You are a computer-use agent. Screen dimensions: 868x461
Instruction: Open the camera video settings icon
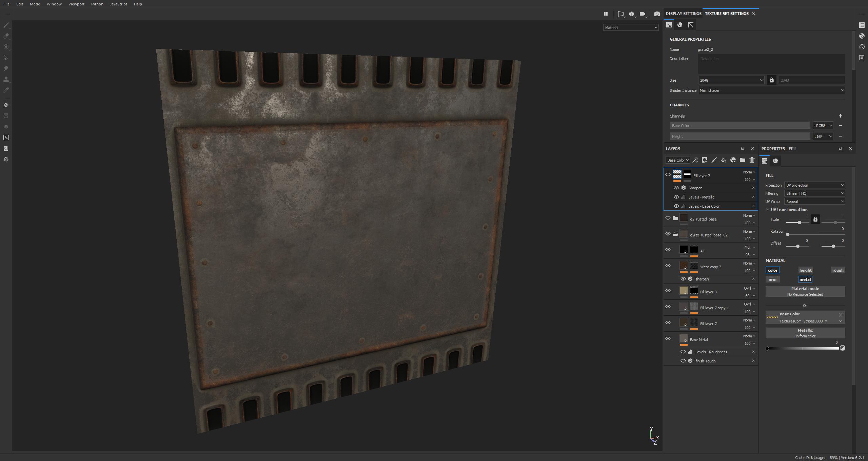point(643,14)
